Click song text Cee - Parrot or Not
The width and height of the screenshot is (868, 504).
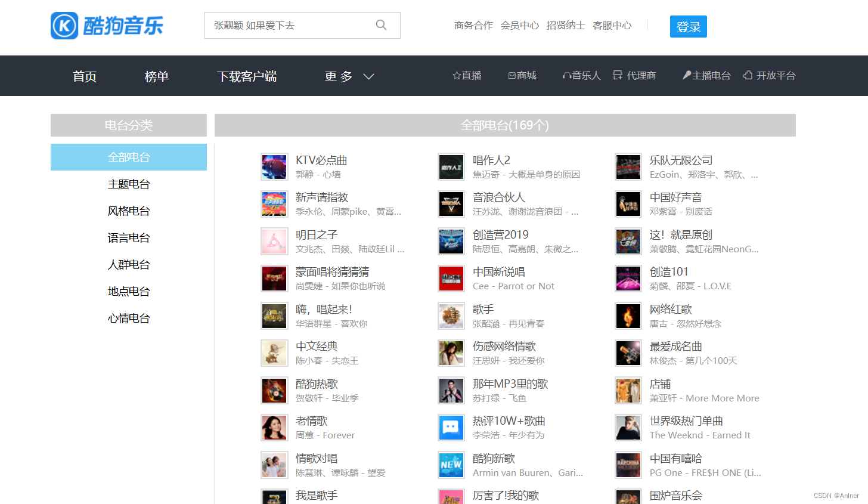(x=513, y=286)
